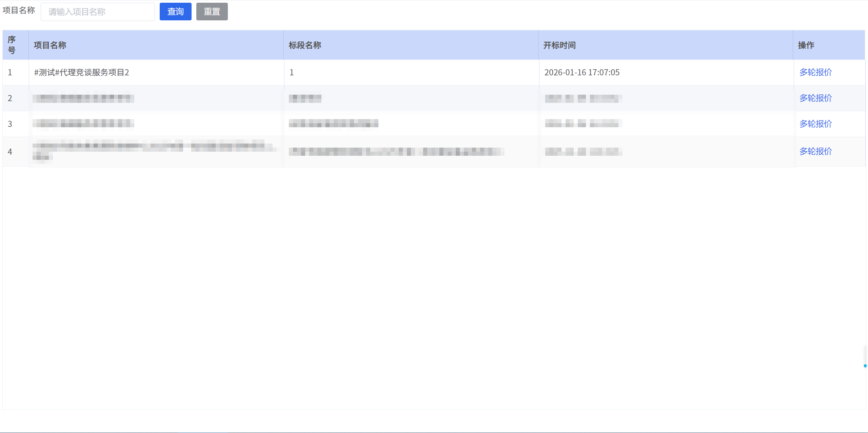Open 多轮报价 link in row 2

pos(815,98)
